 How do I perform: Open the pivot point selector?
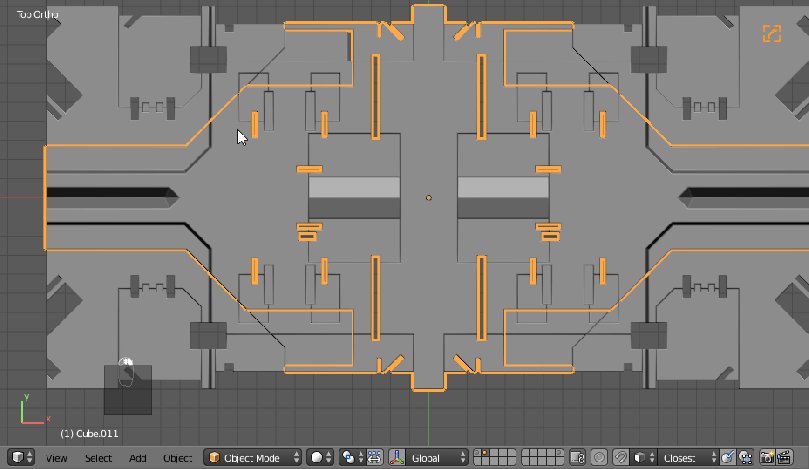coord(352,457)
